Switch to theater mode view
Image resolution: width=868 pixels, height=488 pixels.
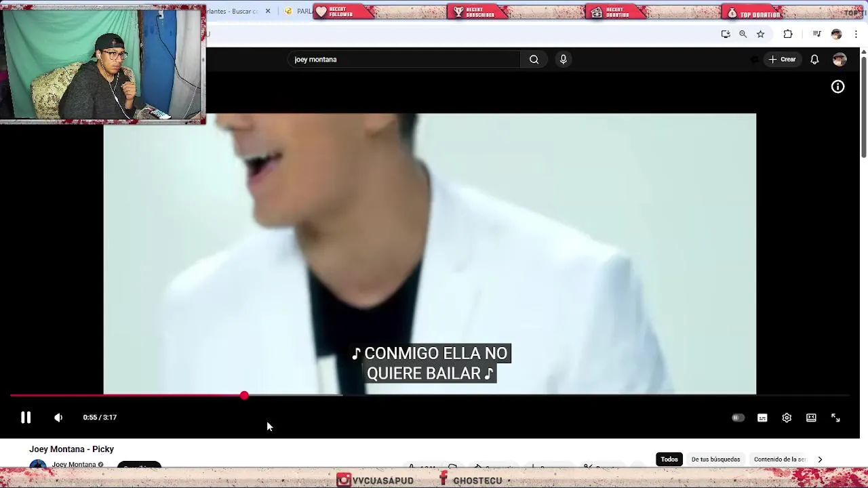pos(811,418)
